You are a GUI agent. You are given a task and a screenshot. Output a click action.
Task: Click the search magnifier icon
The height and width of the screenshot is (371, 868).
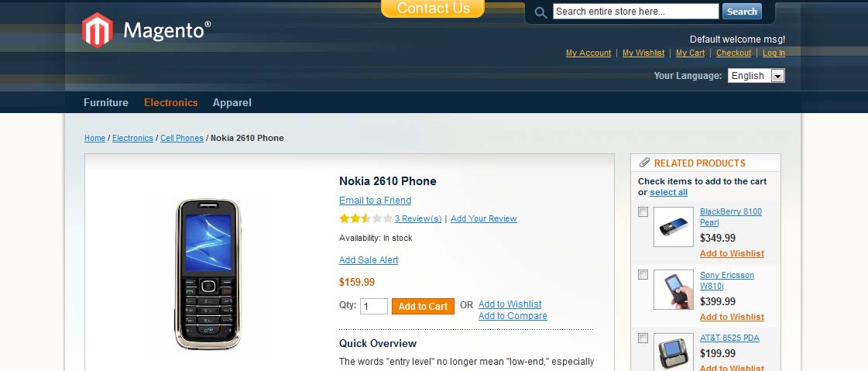click(541, 12)
